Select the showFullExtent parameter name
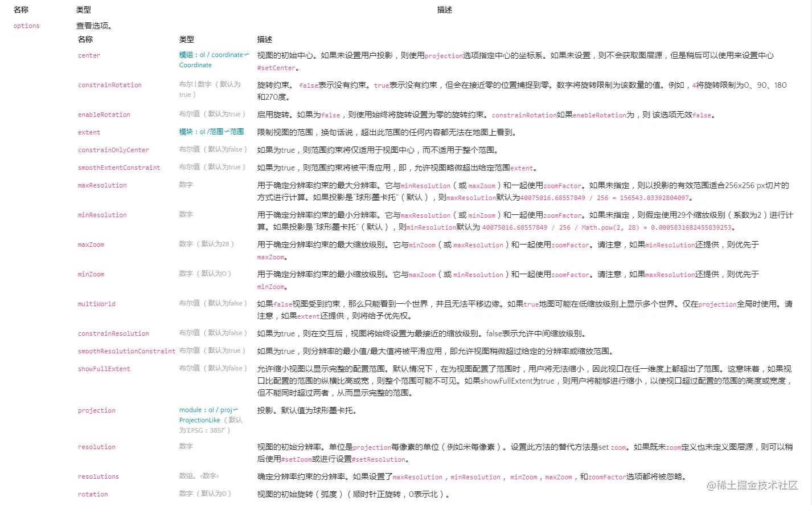Viewport: 812px width, 505px height. click(105, 369)
